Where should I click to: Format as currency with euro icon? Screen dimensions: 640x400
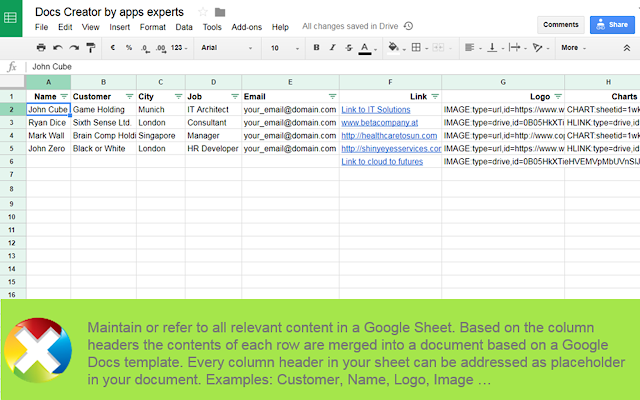[x=113, y=47]
